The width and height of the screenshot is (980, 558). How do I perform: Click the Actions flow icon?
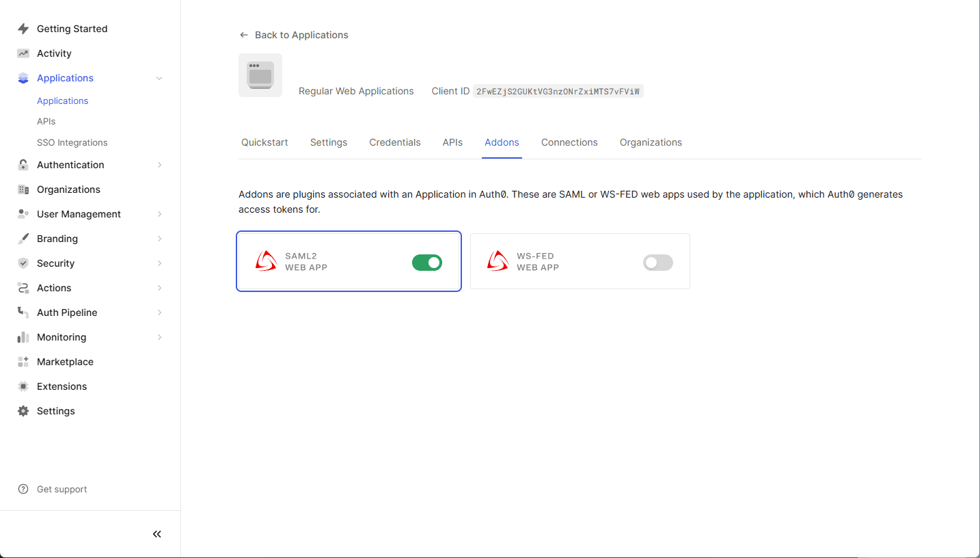click(23, 288)
